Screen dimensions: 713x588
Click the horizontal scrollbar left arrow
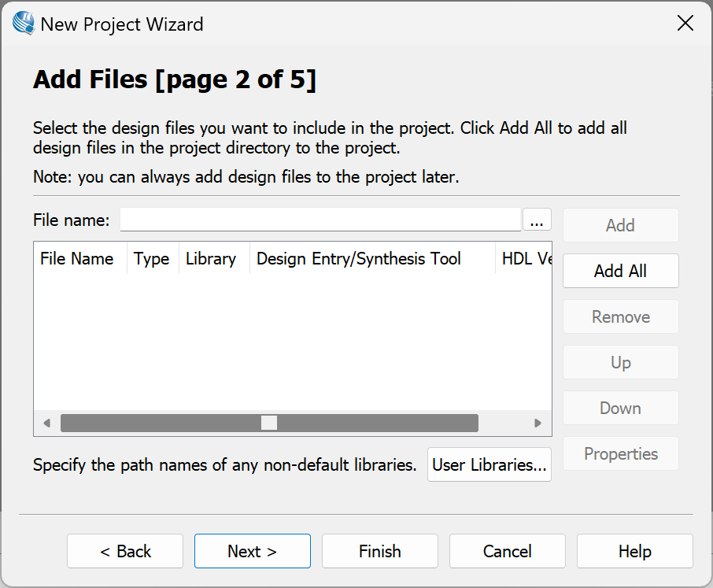(x=46, y=423)
